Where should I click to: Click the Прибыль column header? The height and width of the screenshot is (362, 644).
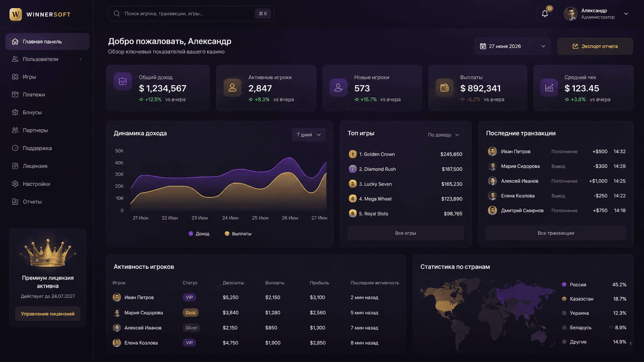point(319,283)
